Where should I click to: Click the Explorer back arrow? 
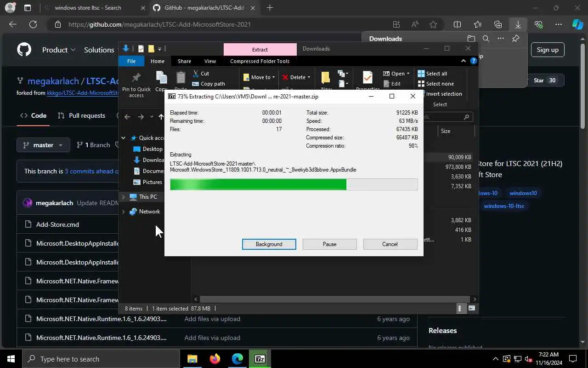(x=127, y=117)
